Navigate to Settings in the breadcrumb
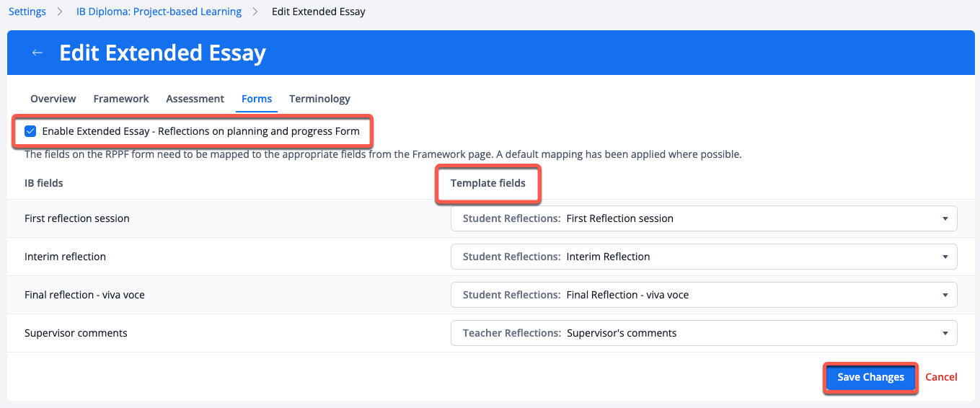Viewport: 980px width, 408px height. (x=27, y=12)
